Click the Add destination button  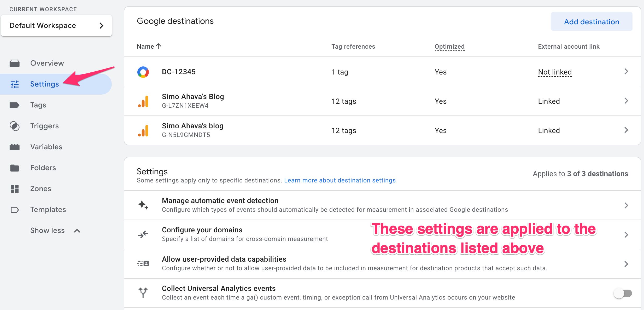(x=592, y=21)
